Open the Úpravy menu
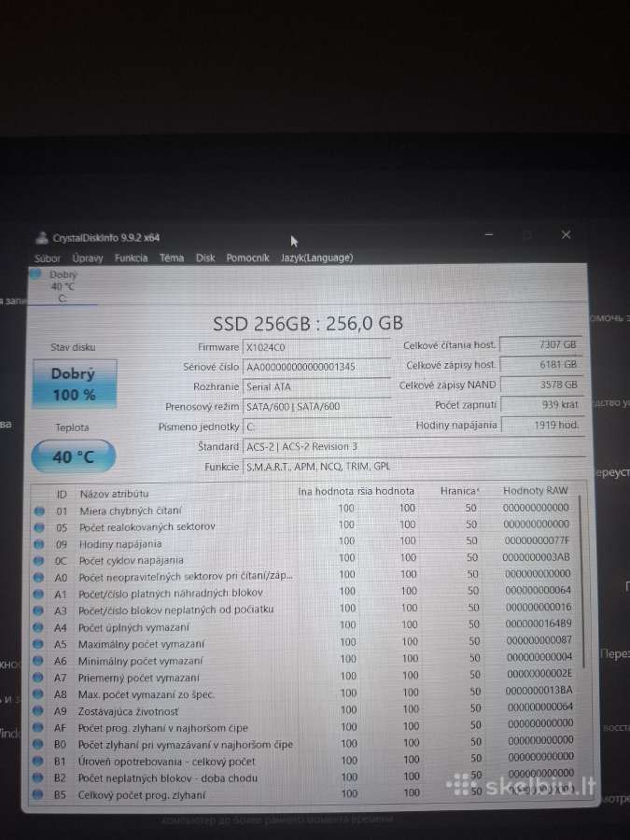Image resolution: width=630 pixels, height=840 pixels. [88, 259]
